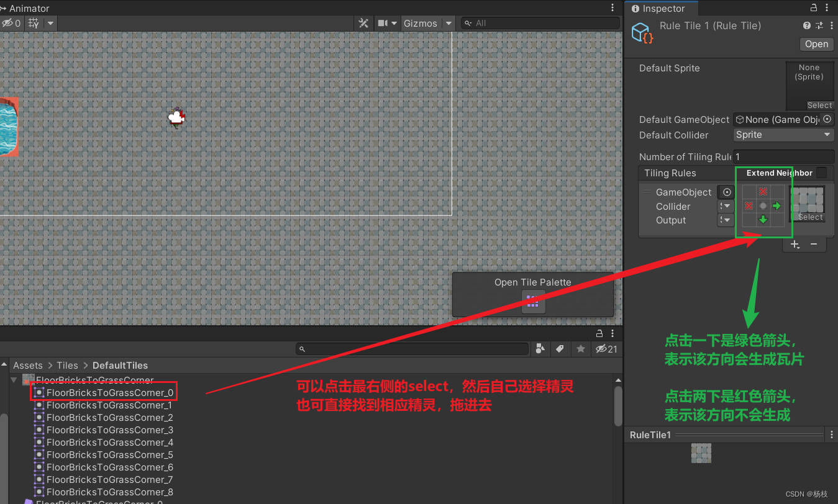Go to Tiles in breadcrumb
This screenshot has height=504, width=838.
coord(67,366)
